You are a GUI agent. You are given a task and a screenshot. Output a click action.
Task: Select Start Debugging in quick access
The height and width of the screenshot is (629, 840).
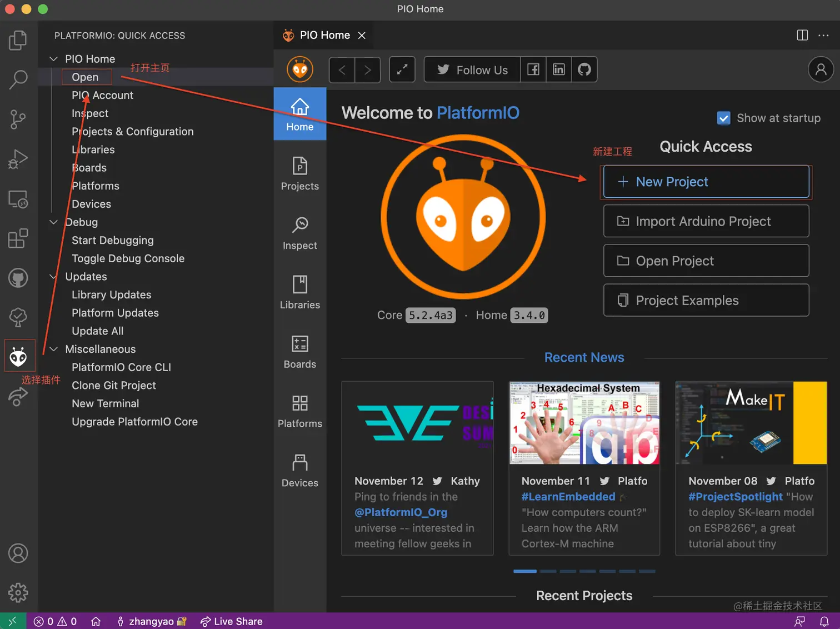(113, 241)
